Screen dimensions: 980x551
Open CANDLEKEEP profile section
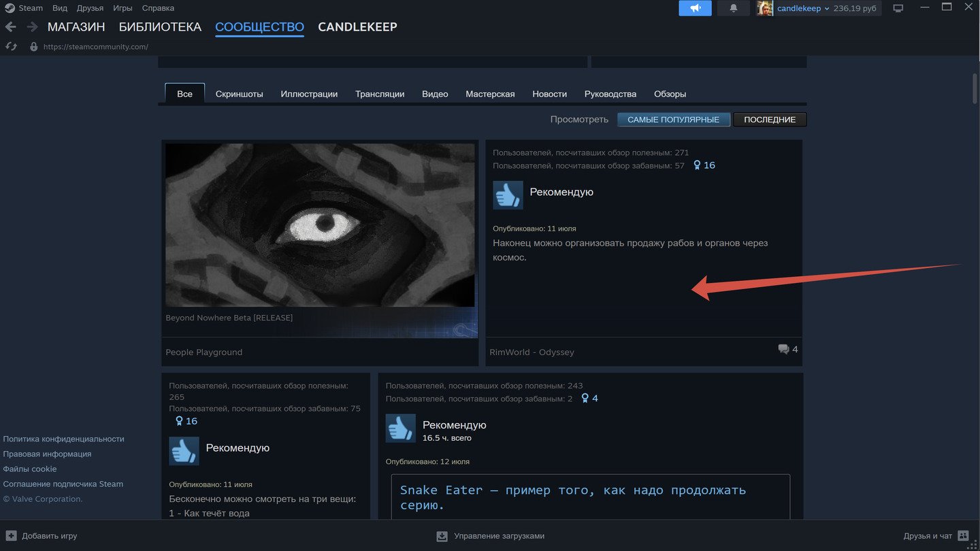(357, 27)
